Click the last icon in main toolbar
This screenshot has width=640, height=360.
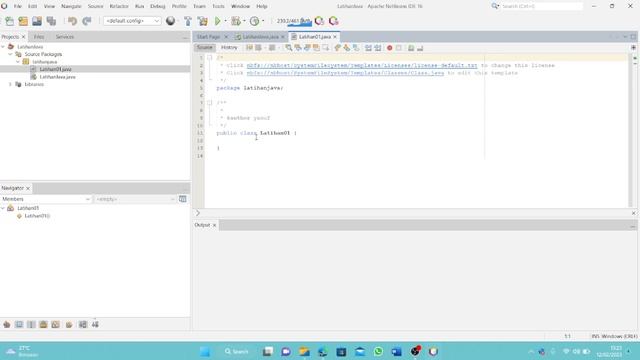(333, 21)
